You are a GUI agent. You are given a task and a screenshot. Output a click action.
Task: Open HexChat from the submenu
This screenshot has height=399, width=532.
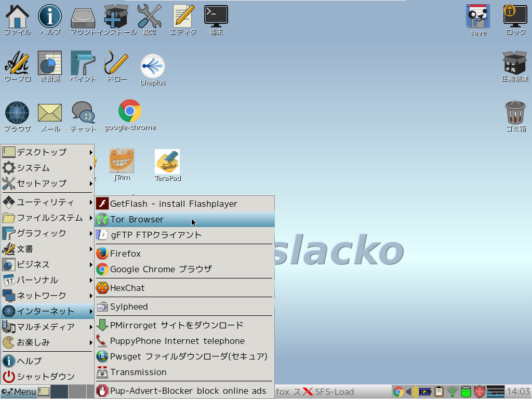(184, 288)
